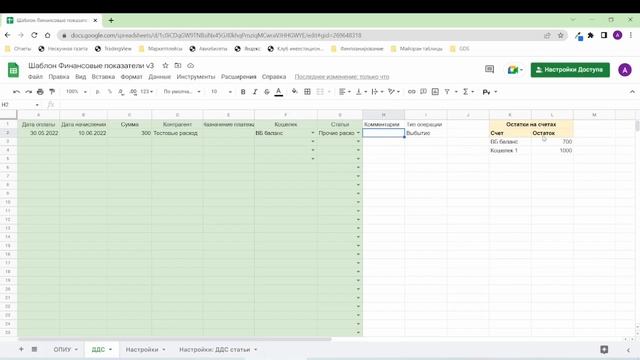640x360 pixels.
Task: Open the Google account avatar
Action: point(624,70)
